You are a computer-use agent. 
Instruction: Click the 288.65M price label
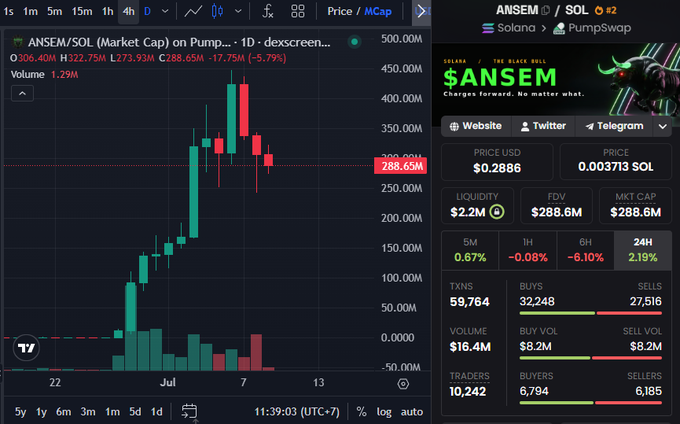[401, 166]
